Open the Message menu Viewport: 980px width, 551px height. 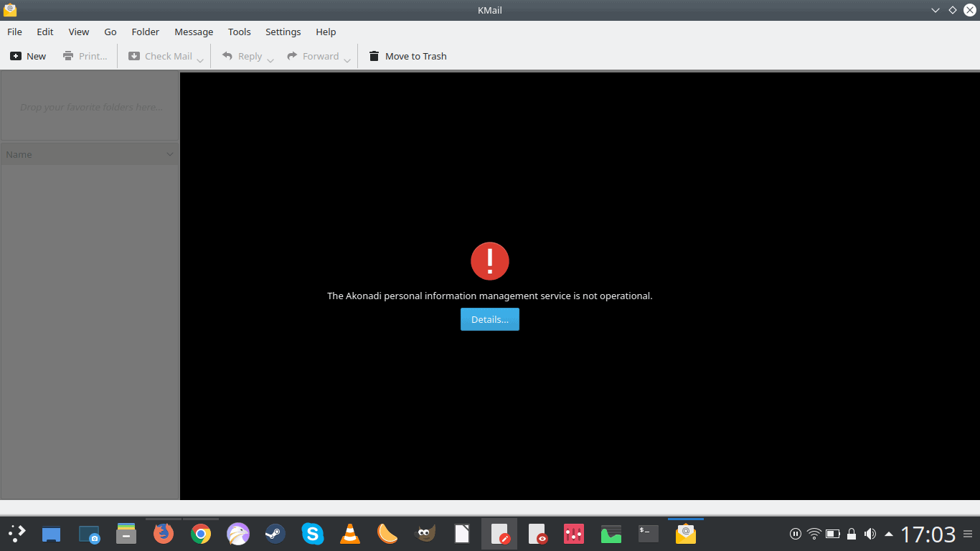(194, 32)
